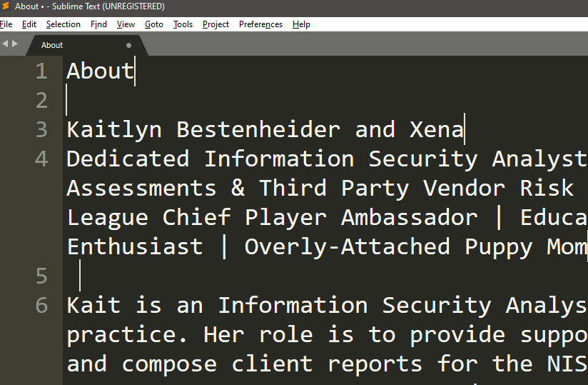The height and width of the screenshot is (385, 588).
Task: Click the Sublime Text app icon
Action: point(6,6)
